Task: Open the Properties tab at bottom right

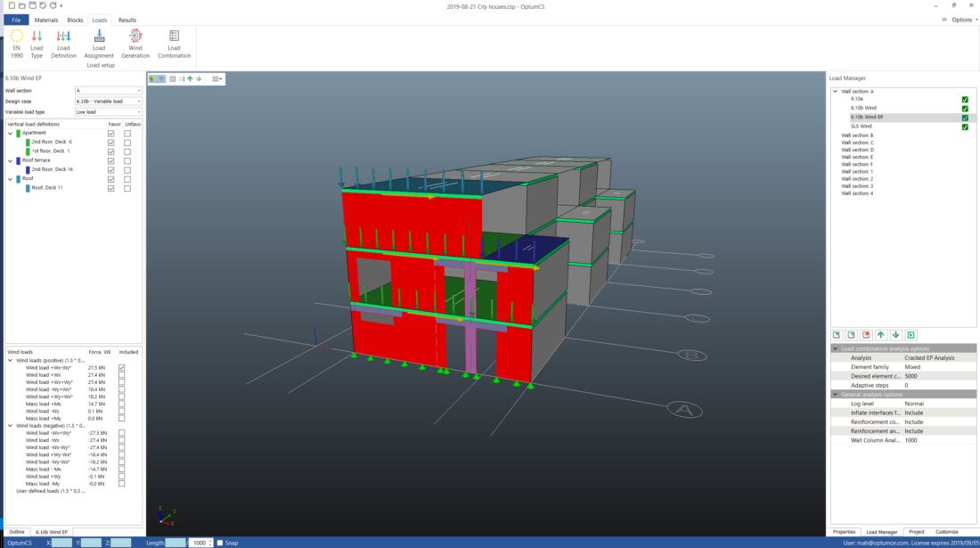Action: (x=843, y=531)
